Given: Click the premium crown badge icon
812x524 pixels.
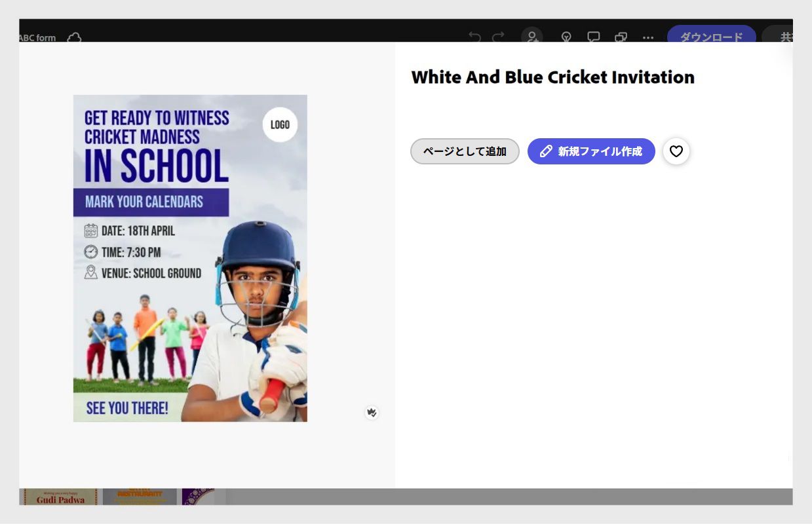Looking at the screenshot, I should click(372, 412).
